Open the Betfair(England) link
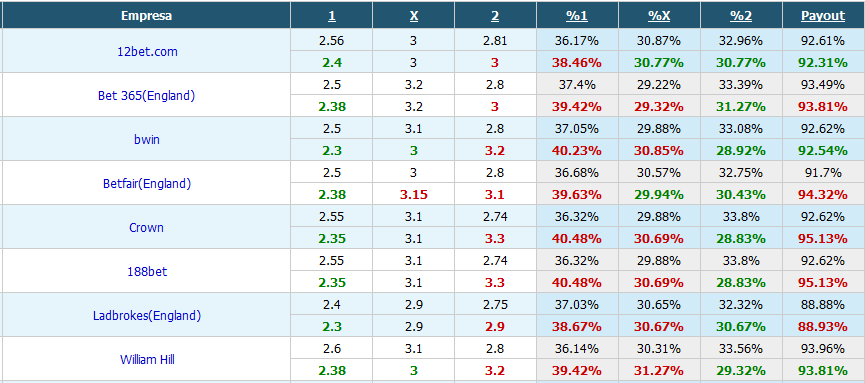The width and height of the screenshot is (865, 383). (146, 184)
